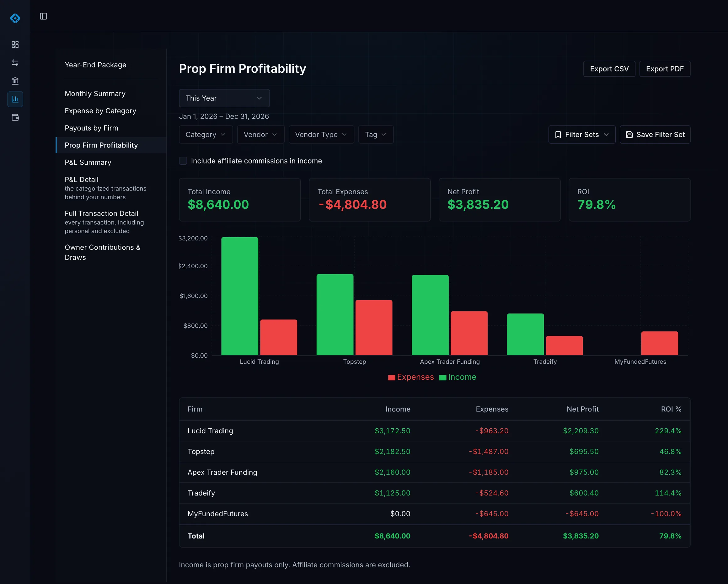Click Topstep income value $2,182.50

coord(392,452)
